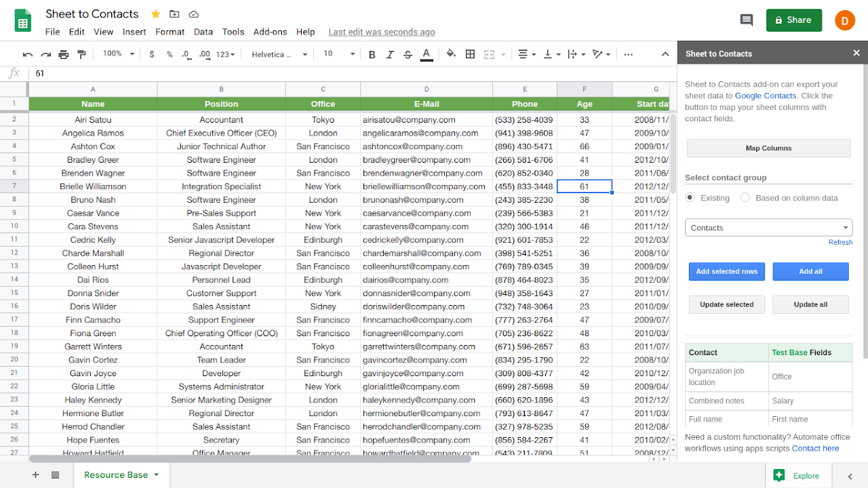Open the Contacts group dropdown
The height and width of the screenshot is (488, 868).
[768, 228]
